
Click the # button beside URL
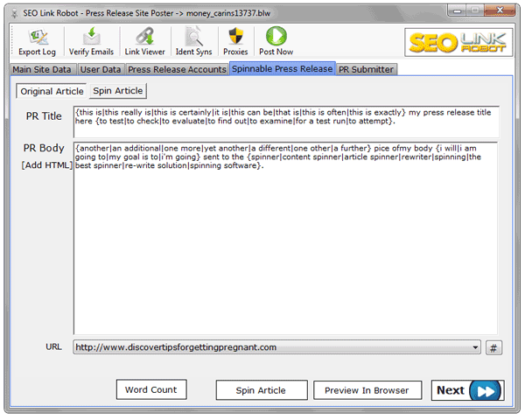coord(493,347)
